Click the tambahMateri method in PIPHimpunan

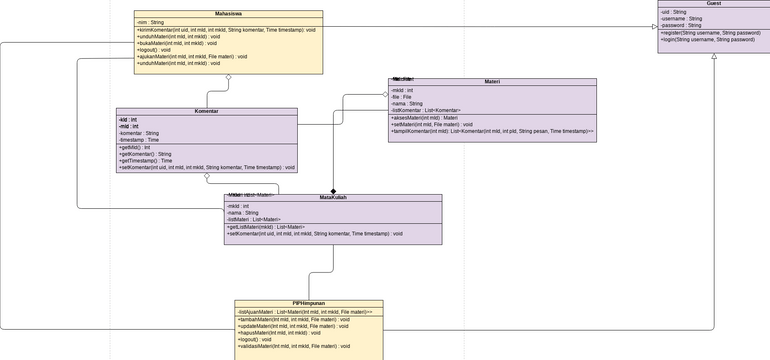(293, 319)
